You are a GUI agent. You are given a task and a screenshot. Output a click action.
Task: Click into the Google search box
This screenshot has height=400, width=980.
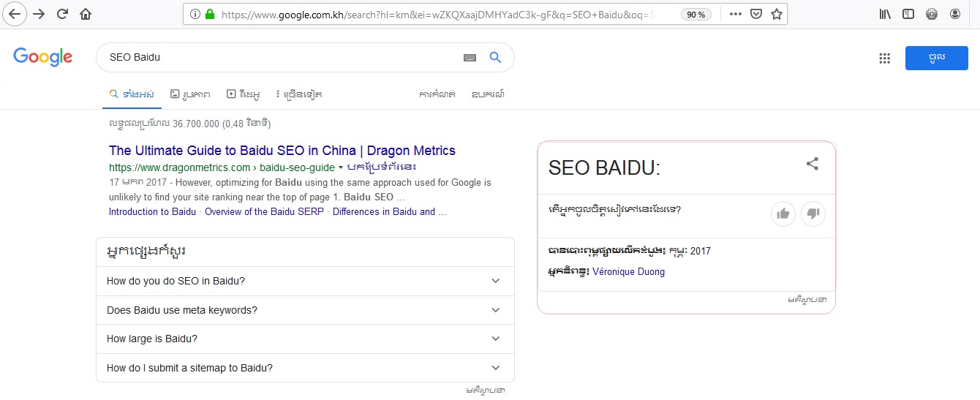pos(282,57)
